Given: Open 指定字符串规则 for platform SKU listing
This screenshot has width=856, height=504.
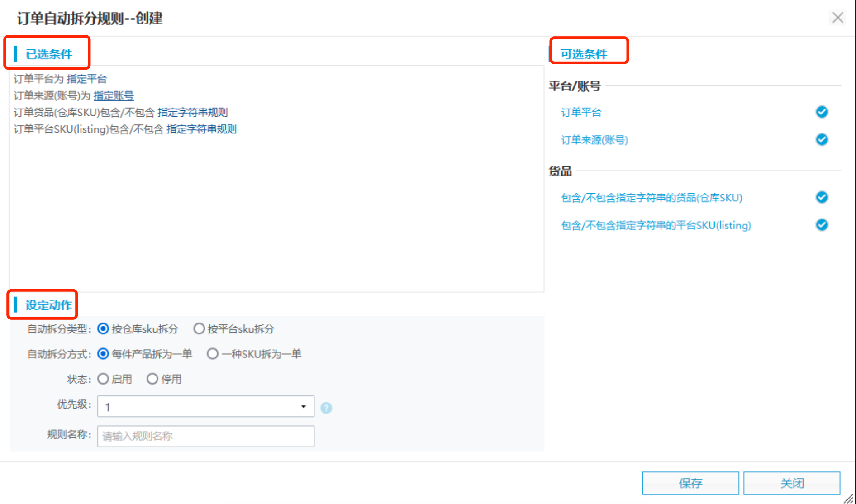Looking at the screenshot, I should [x=202, y=129].
